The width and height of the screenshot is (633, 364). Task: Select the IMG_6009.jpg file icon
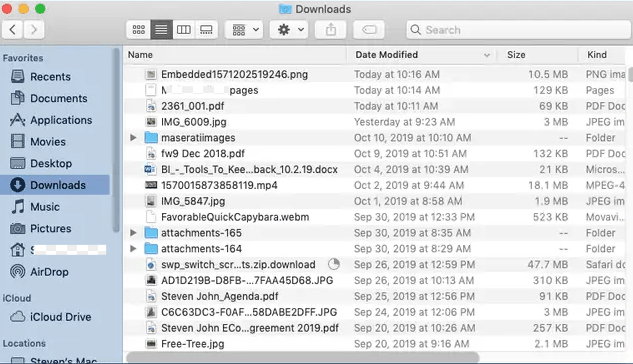[151, 122]
